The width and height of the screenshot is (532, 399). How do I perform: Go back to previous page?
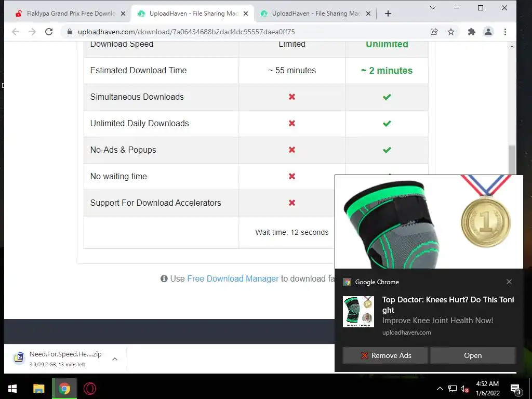point(15,32)
